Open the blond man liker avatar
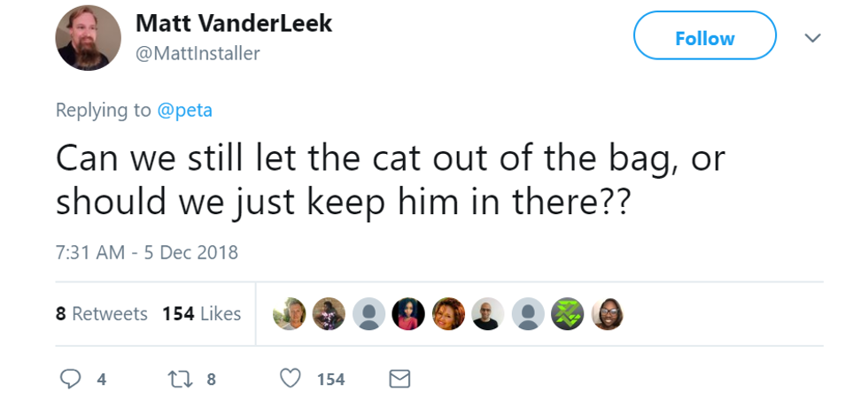This screenshot has height=415, width=868. (289, 313)
